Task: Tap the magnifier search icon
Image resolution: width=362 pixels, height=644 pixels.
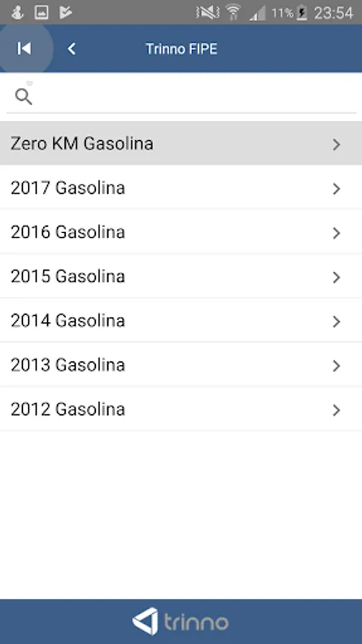Action: click(24, 97)
